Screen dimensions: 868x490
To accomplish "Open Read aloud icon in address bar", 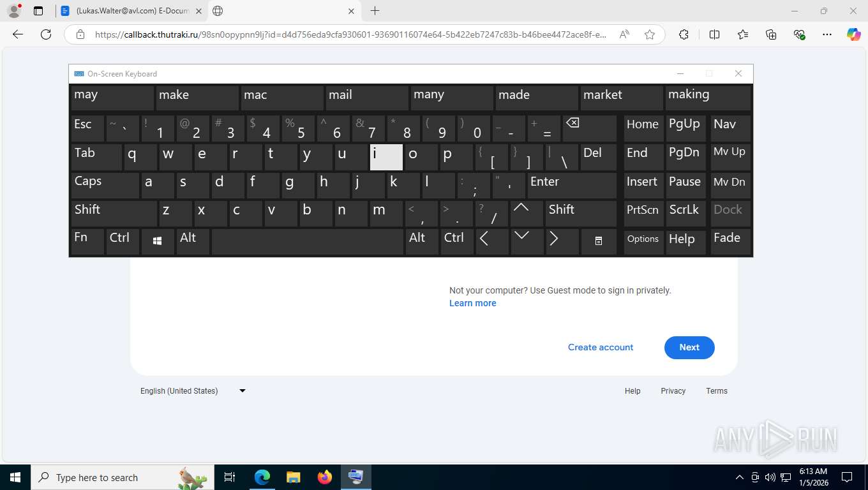I will 624,34.
